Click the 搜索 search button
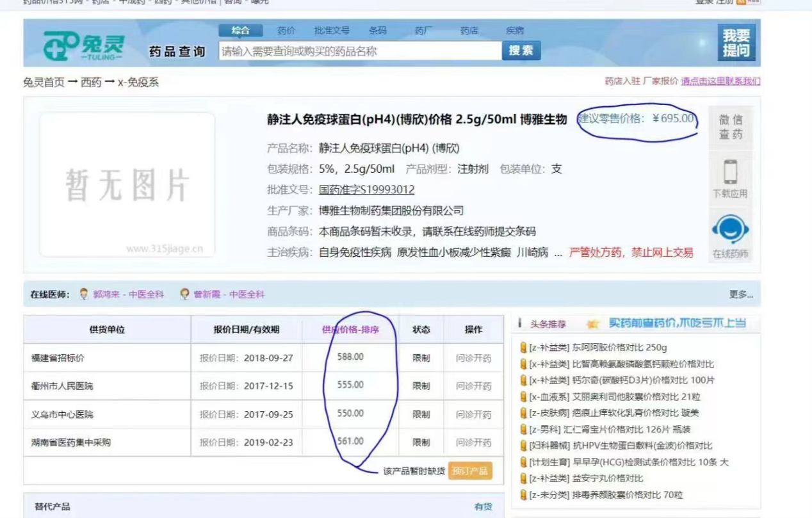 [x=521, y=51]
